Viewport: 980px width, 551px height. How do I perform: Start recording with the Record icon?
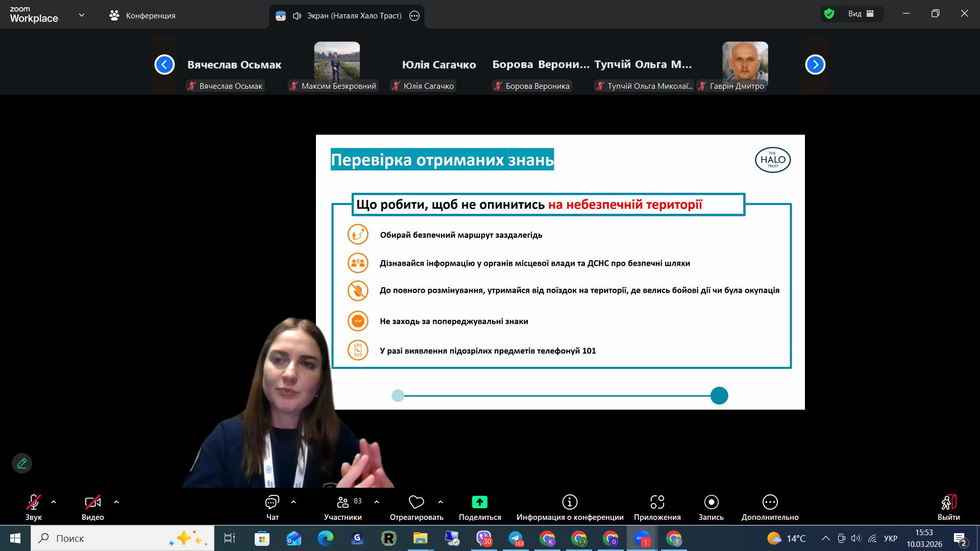710,503
